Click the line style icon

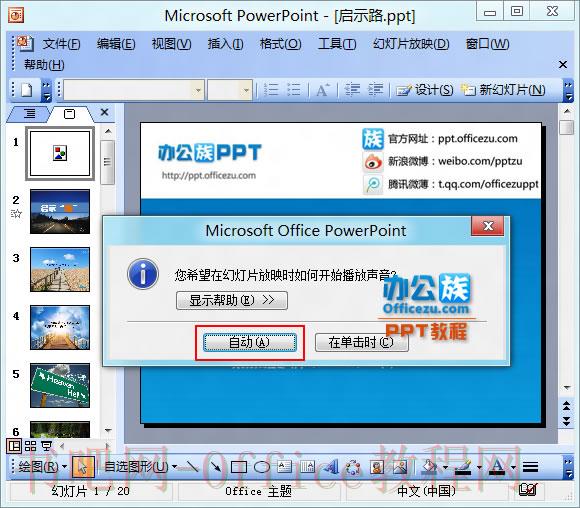(x=530, y=467)
